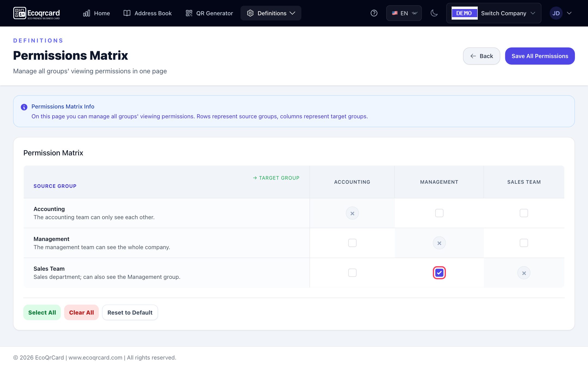The height and width of the screenshot is (368, 588).
Task: Expand the user account menu chevron
Action: (x=569, y=13)
